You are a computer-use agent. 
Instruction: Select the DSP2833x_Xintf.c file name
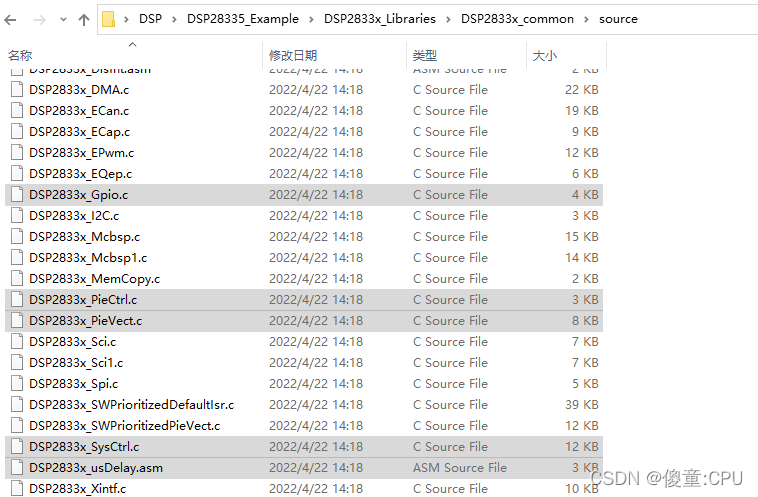pyautogui.click(x=77, y=489)
